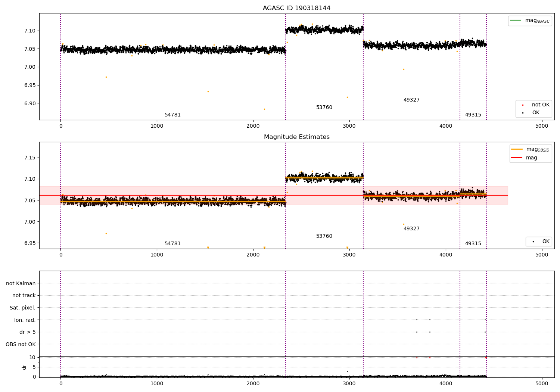Click the 6.95 y-tick in the top panel

(30, 85)
